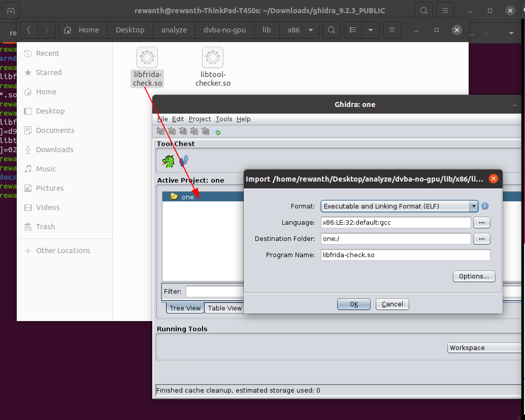Image resolution: width=525 pixels, height=420 pixels.
Task: Click the Destination Folder input field
Action: coord(396,239)
